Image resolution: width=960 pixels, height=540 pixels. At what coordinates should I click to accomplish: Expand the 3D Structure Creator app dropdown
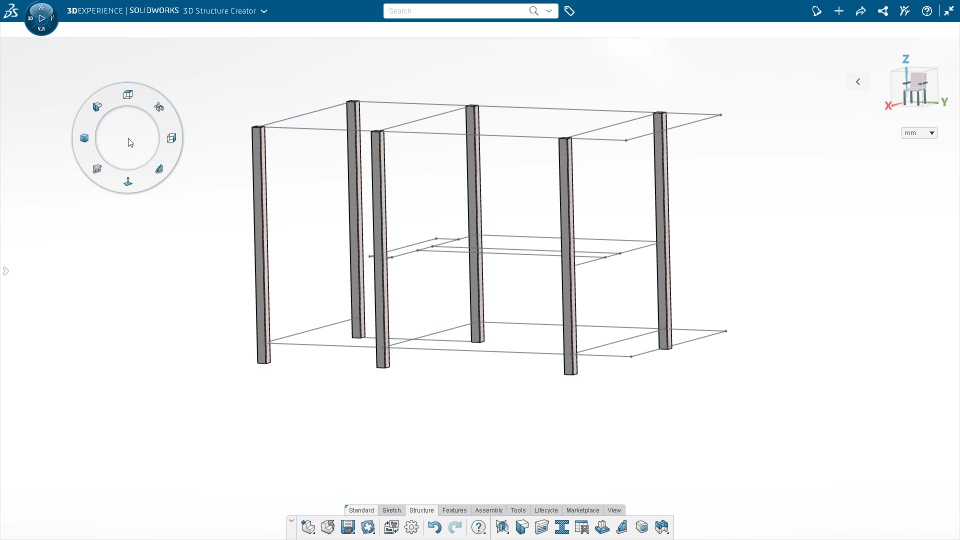click(x=264, y=11)
